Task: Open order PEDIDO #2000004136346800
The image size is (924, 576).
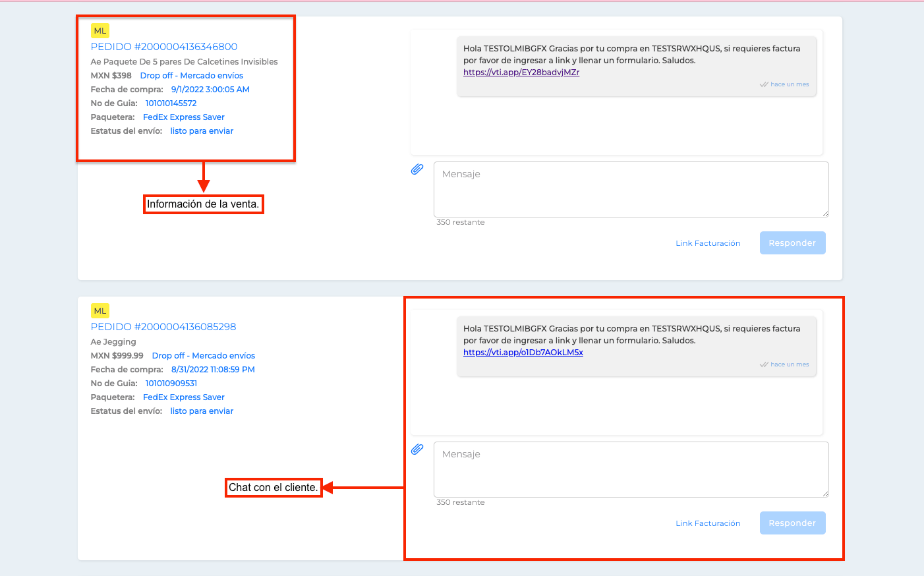Action: pos(164,47)
